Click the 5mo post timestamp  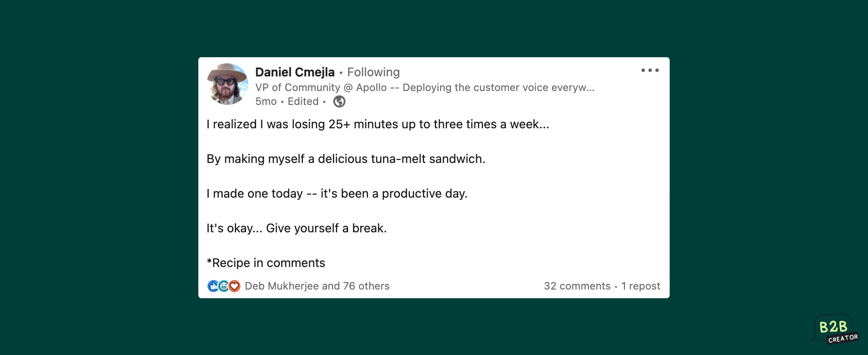click(x=266, y=101)
